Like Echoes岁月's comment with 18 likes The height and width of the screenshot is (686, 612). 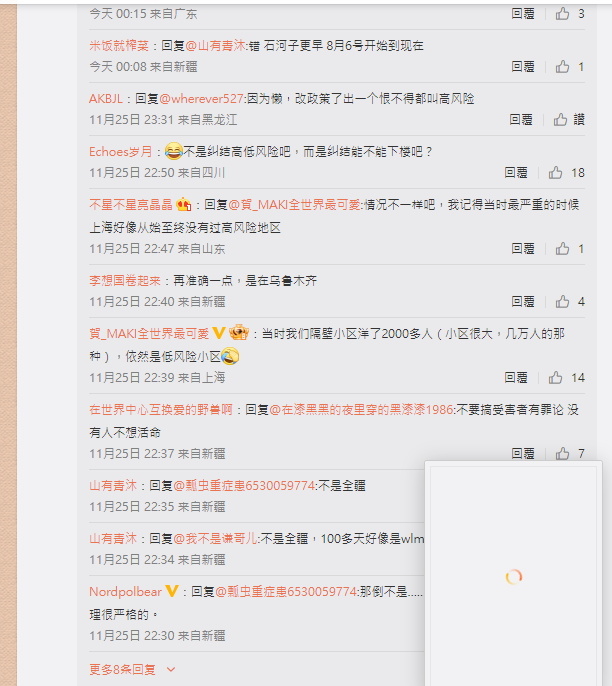[x=556, y=172]
